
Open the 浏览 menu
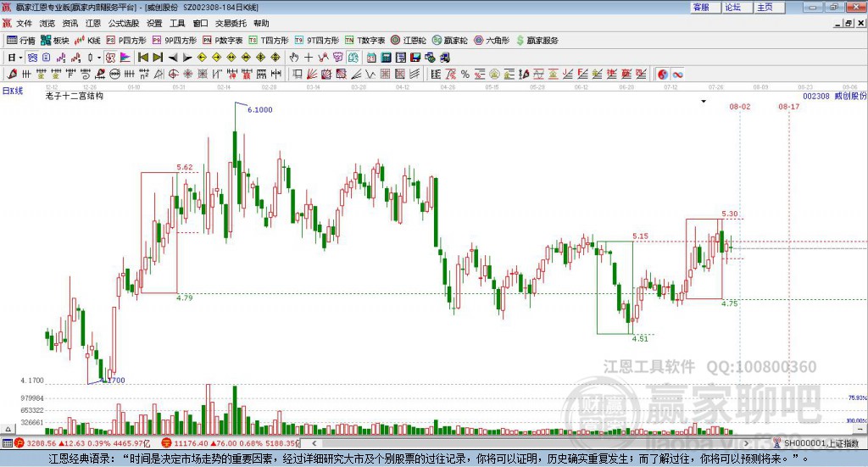point(47,23)
